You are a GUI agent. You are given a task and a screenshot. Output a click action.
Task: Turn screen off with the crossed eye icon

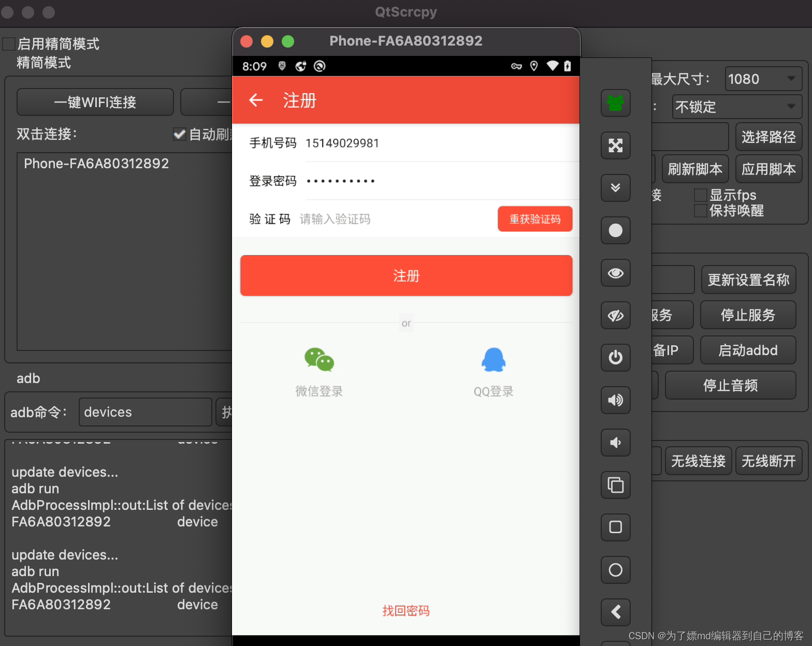point(615,315)
